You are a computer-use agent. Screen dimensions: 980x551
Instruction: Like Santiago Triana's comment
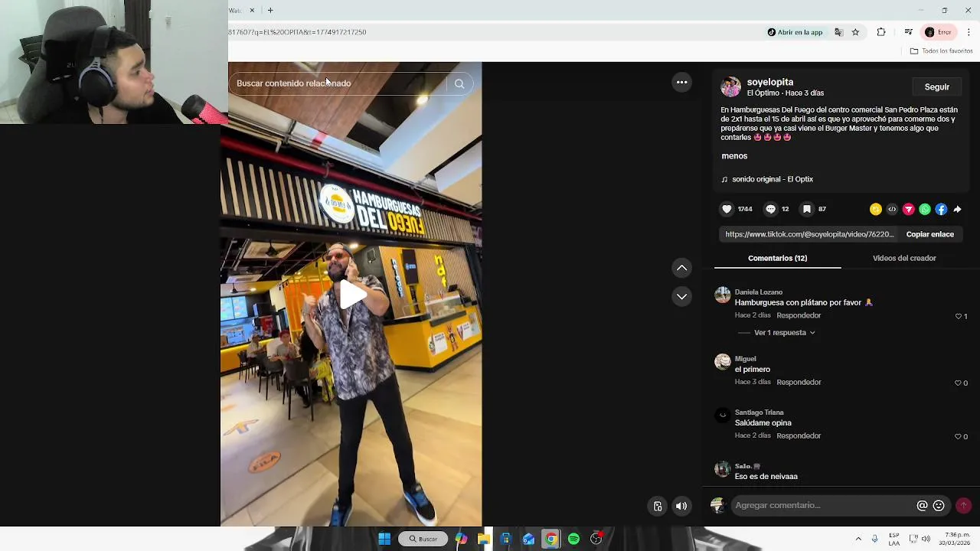[x=959, y=436]
